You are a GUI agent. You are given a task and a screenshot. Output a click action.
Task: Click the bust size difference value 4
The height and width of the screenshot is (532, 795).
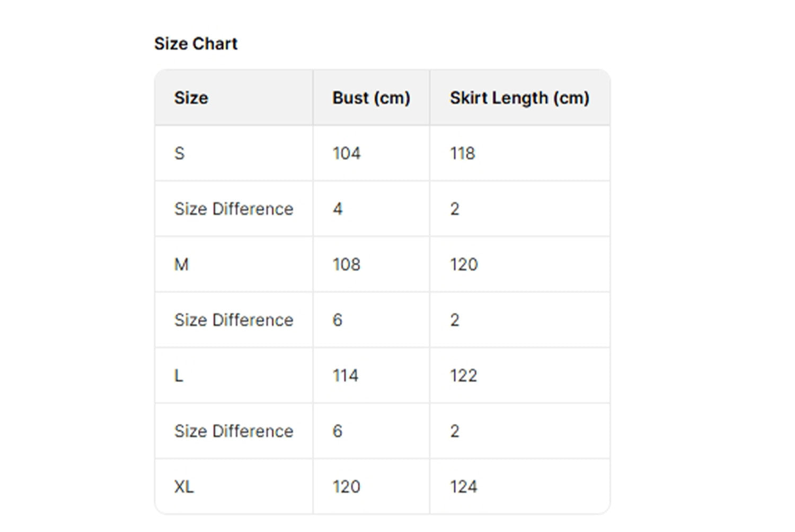(338, 209)
